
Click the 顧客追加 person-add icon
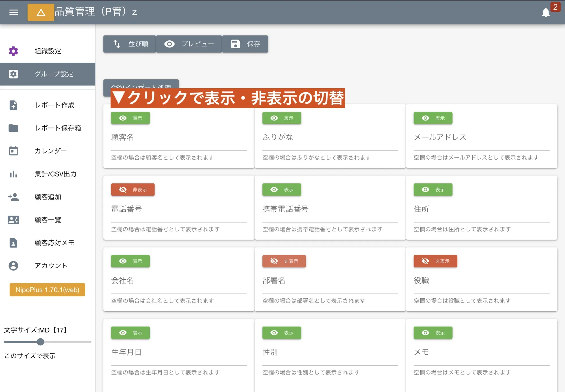point(13,197)
